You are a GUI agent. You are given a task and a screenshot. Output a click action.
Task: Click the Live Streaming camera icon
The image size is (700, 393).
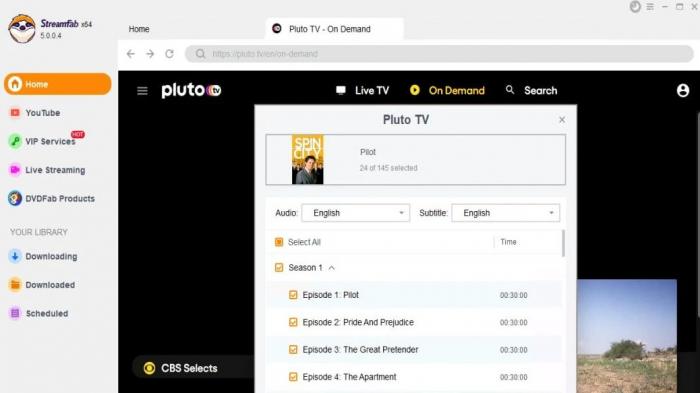tap(15, 170)
